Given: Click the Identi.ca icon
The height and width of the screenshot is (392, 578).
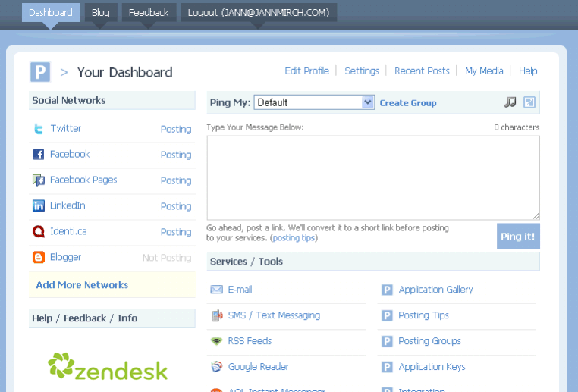Looking at the screenshot, I should tap(39, 231).
